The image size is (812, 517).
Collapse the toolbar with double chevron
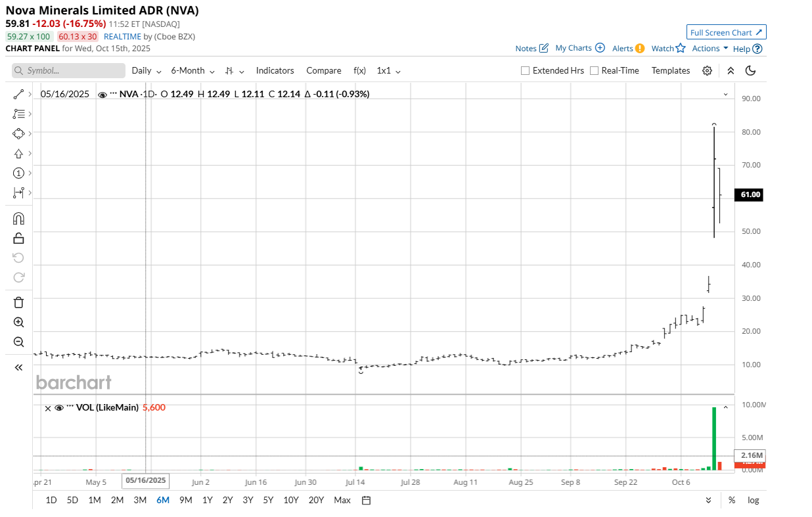(731, 70)
